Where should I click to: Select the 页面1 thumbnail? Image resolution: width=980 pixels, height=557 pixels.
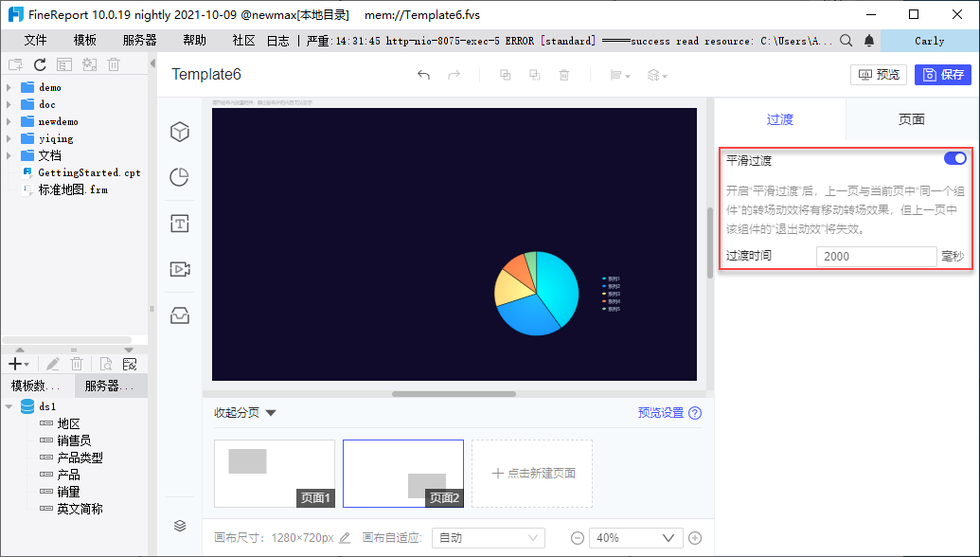coord(275,474)
